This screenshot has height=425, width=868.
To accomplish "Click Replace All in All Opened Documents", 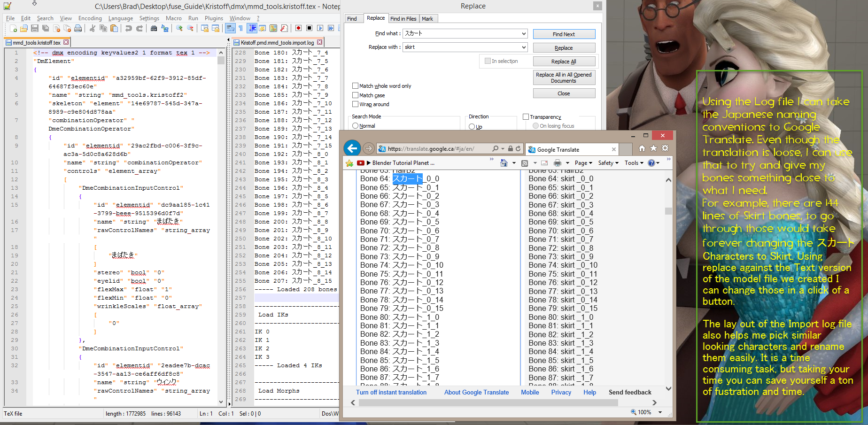I will (x=564, y=77).
